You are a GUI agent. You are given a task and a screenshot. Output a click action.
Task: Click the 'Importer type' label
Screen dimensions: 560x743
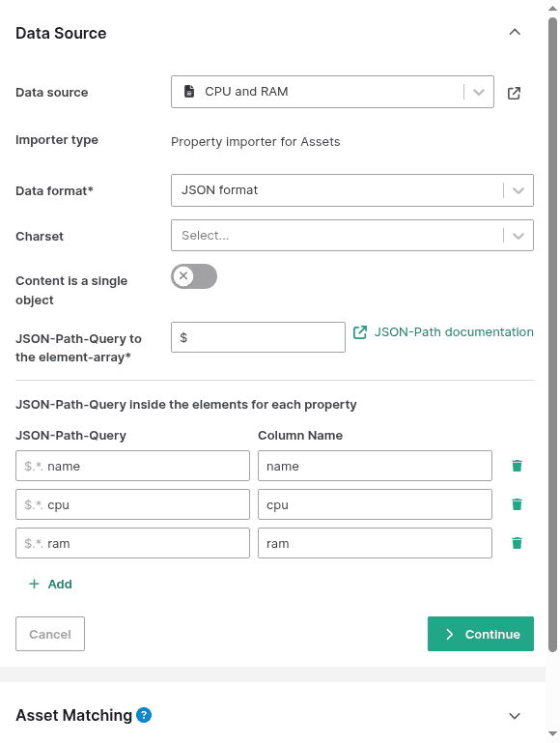click(x=57, y=140)
